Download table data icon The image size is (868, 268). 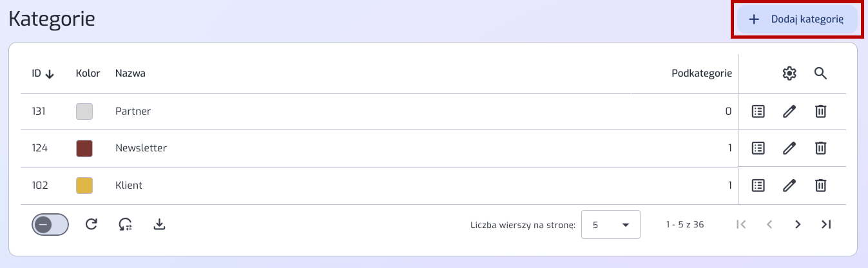tap(160, 224)
